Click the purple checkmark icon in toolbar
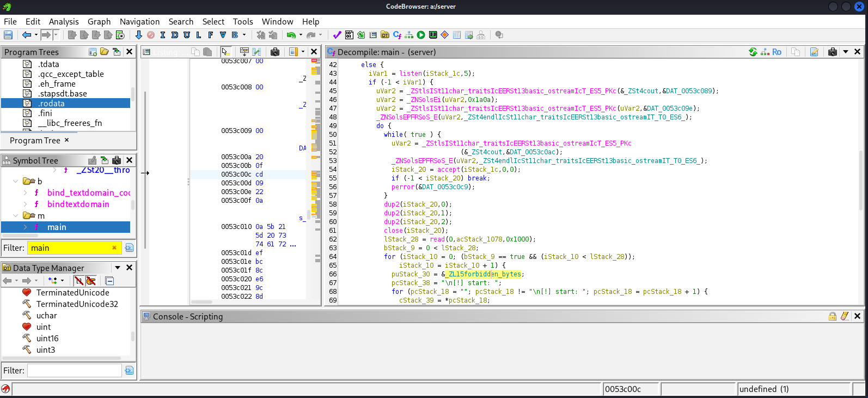 (337, 35)
